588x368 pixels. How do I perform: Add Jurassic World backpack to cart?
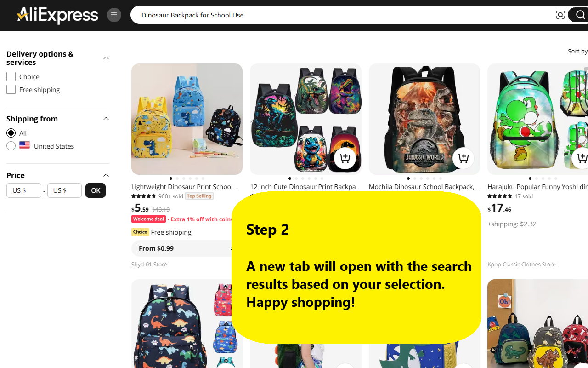(464, 158)
